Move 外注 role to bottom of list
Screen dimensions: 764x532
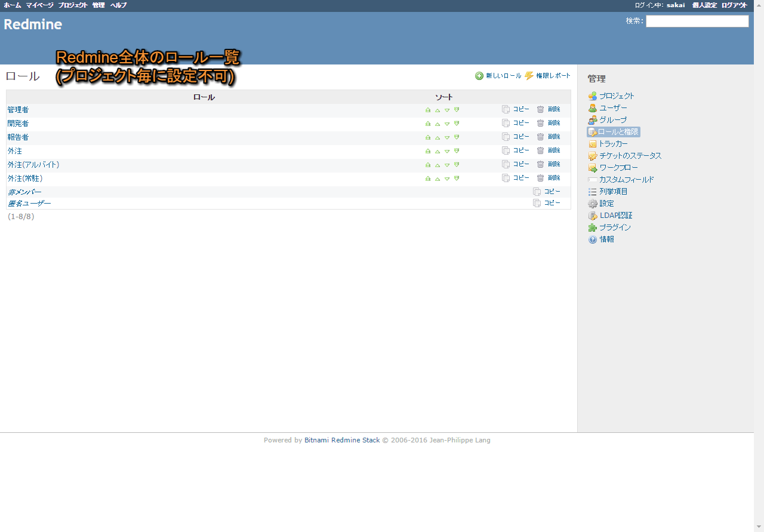457,151
